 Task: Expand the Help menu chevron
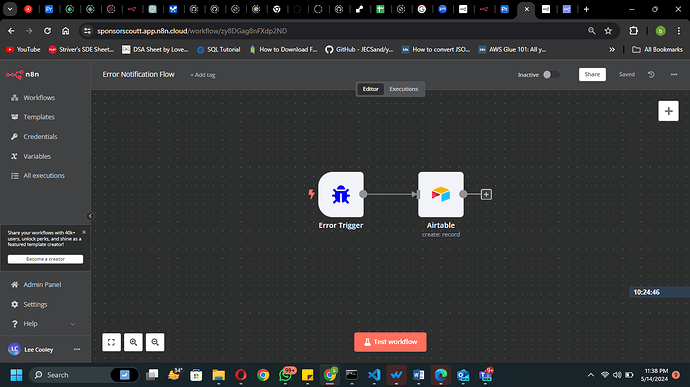(73, 324)
